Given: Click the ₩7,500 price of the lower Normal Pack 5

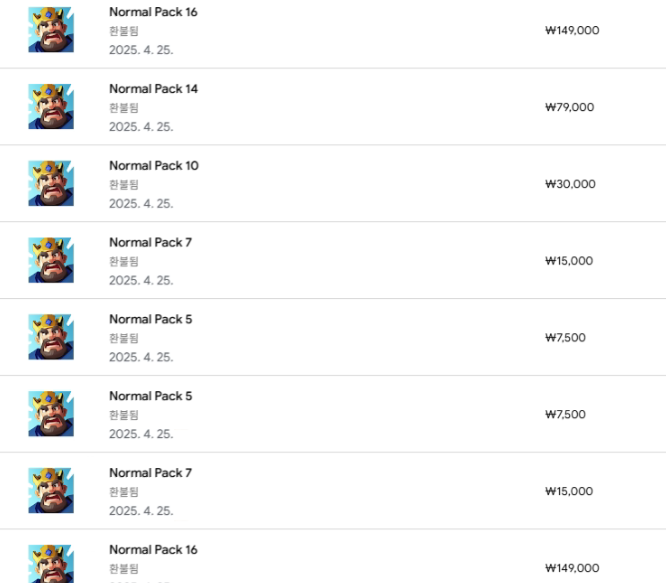Looking at the screenshot, I should 565,414.
